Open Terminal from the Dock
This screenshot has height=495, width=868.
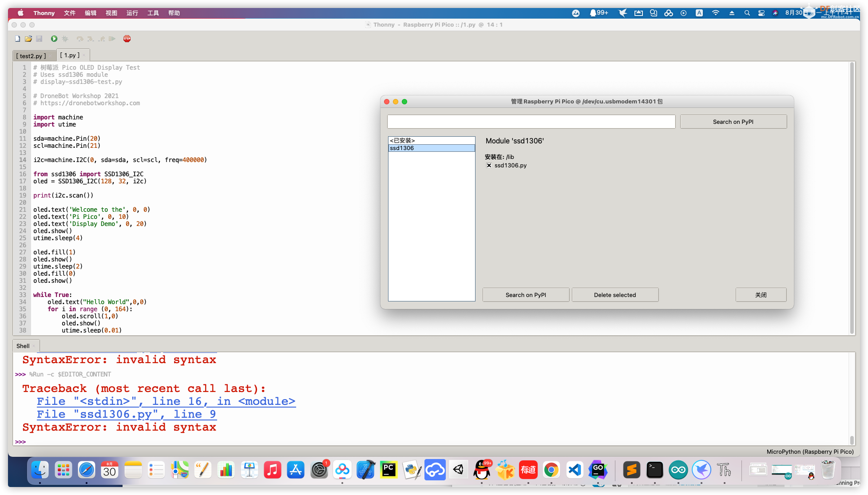pyautogui.click(x=655, y=470)
